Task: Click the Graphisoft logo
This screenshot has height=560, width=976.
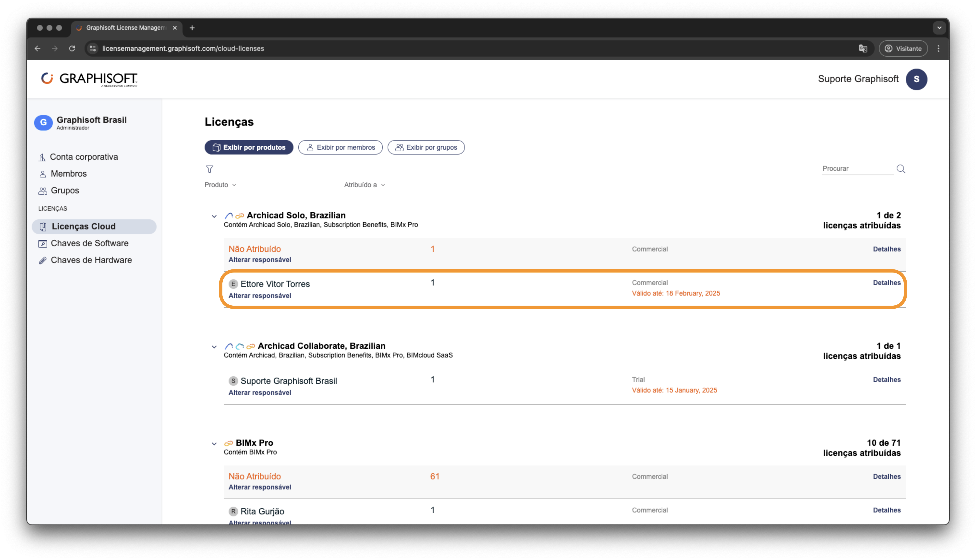Action: click(89, 79)
